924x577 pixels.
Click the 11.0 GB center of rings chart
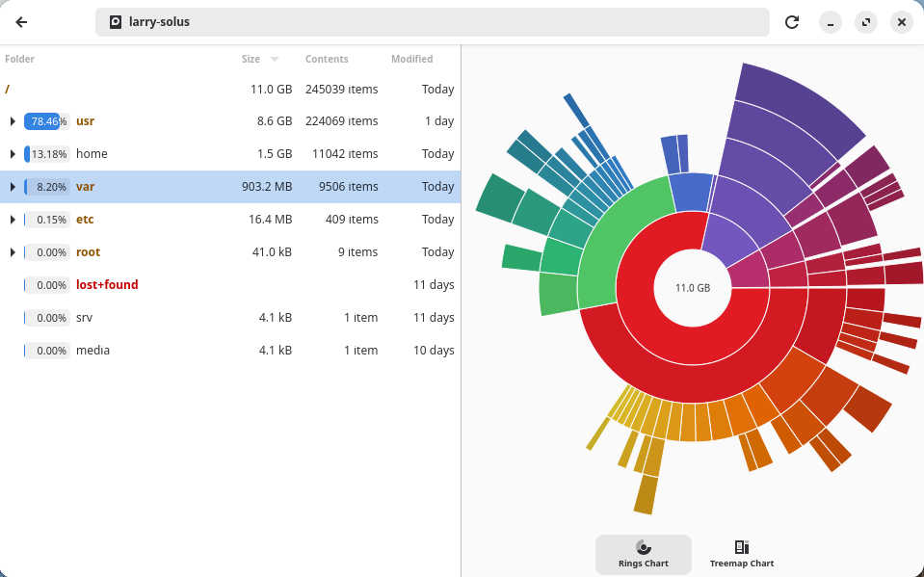click(x=692, y=288)
